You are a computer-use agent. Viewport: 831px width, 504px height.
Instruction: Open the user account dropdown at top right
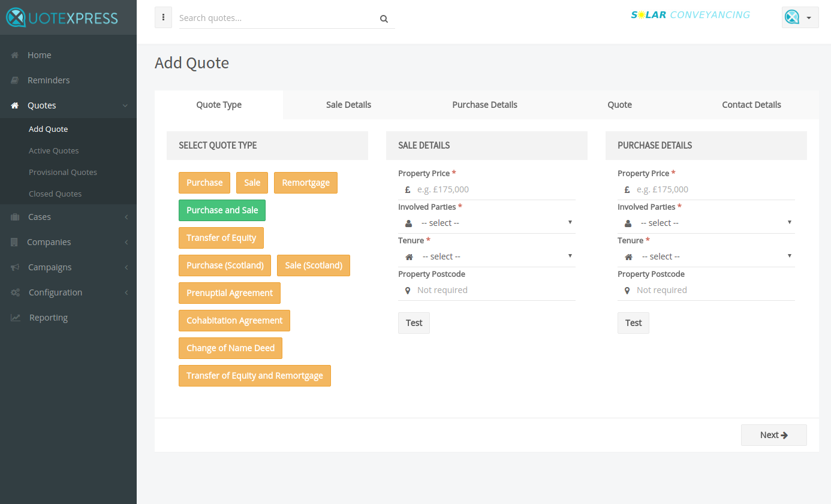(x=800, y=17)
